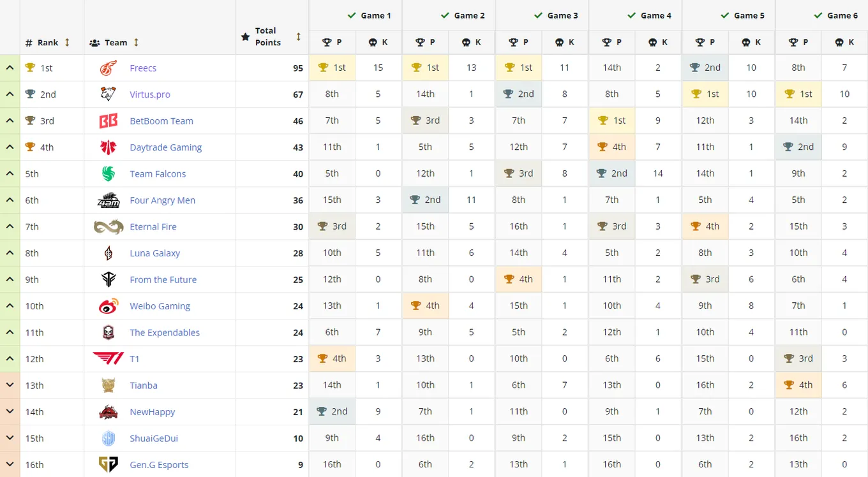The height and width of the screenshot is (477, 868).
Task: Click Freecs Game 1 kills value 15
Action: 378,68
